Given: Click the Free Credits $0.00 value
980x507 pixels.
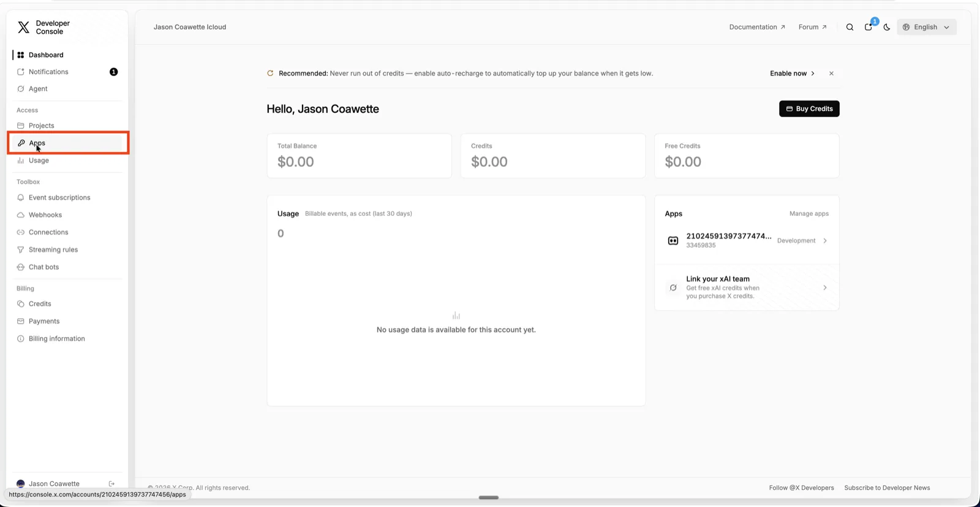Looking at the screenshot, I should (683, 162).
